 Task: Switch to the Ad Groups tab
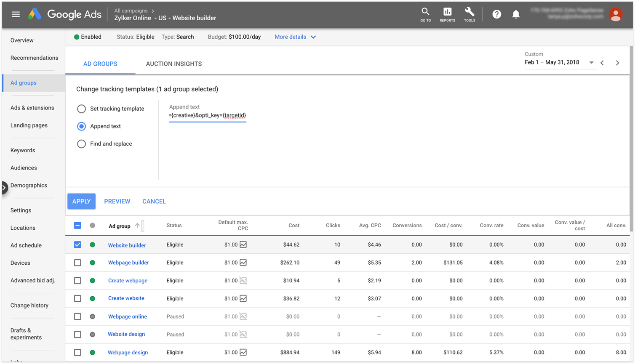[x=100, y=64]
